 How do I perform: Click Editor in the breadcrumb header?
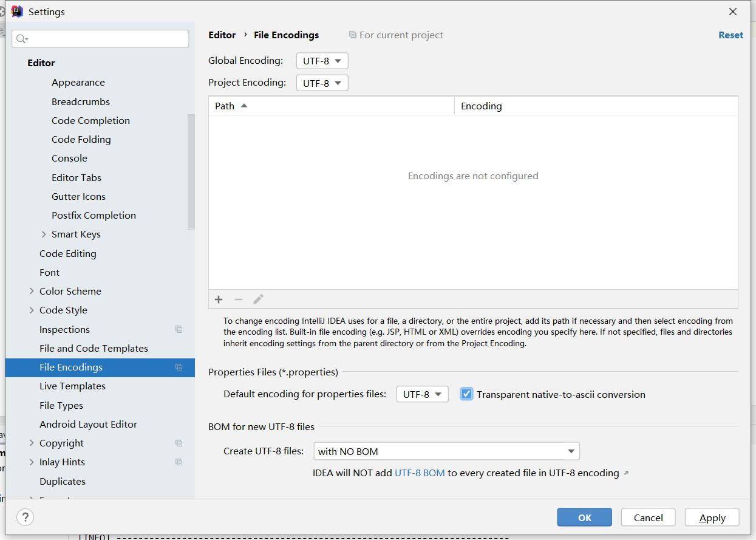tap(222, 35)
